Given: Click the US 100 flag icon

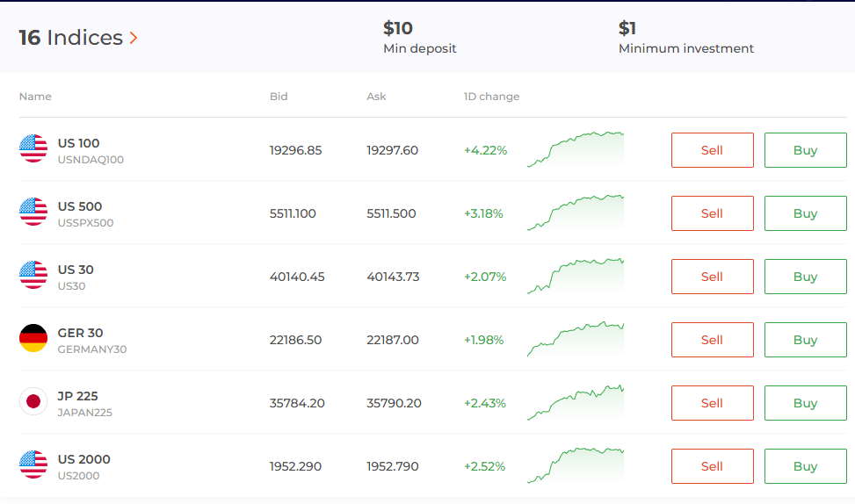Looking at the screenshot, I should [x=33, y=149].
